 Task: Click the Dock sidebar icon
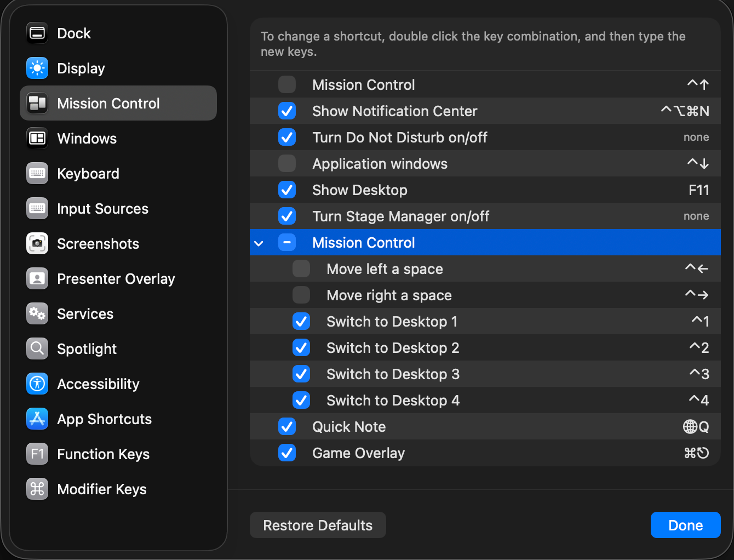(37, 33)
